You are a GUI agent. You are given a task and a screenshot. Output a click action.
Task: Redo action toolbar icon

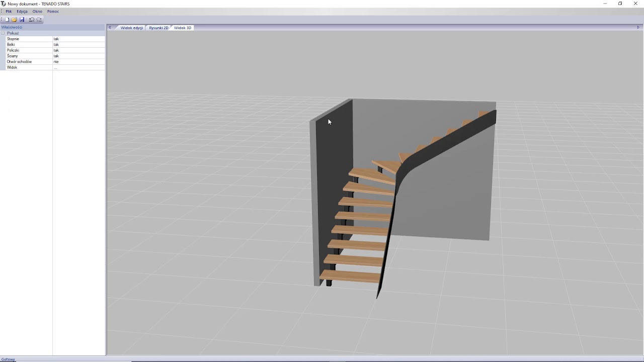[x=39, y=20]
